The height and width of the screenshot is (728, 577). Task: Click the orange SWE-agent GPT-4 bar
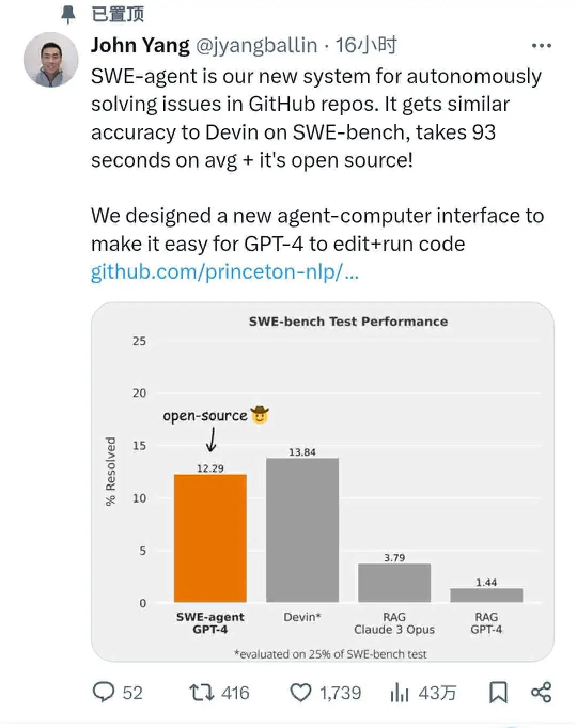coord(210,538)
